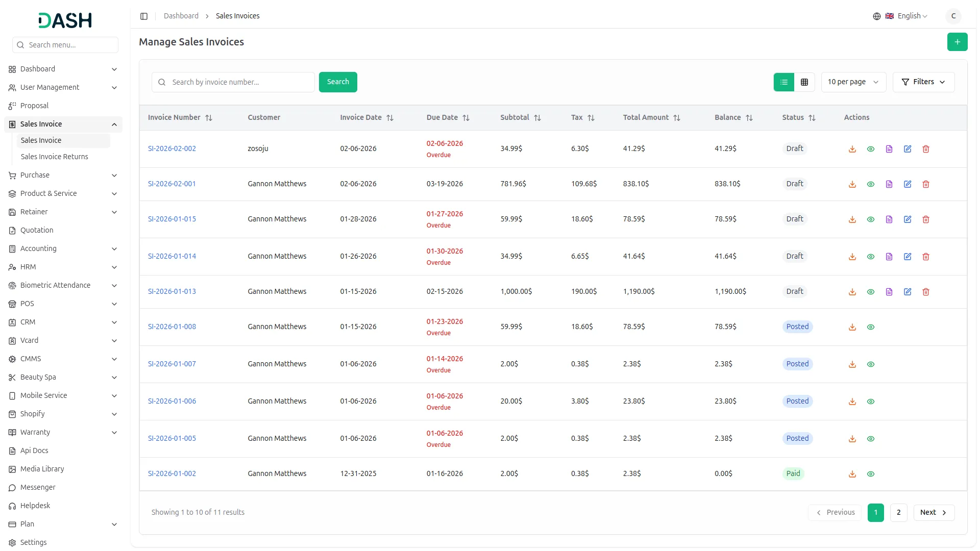Focus the invoice number search field

coord(240,82)
